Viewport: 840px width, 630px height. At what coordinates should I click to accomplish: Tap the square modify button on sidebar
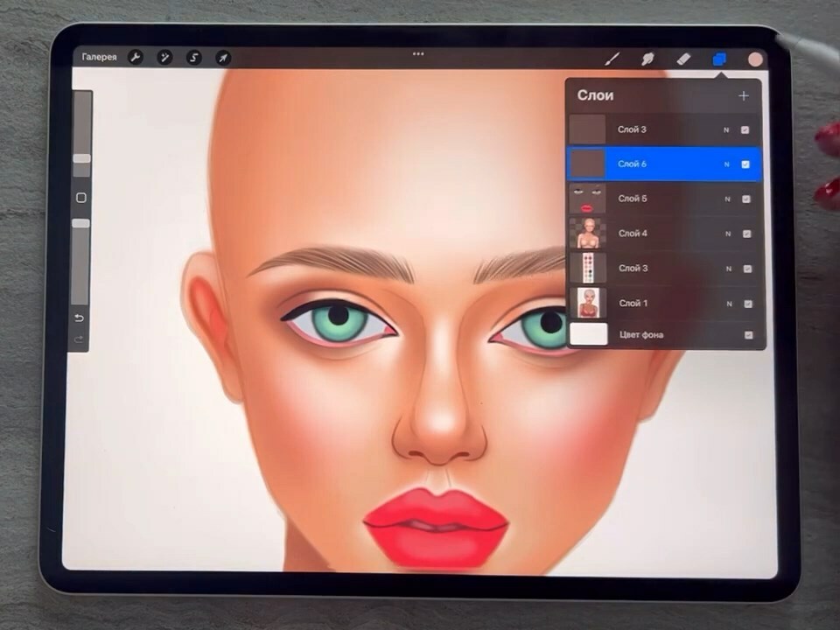coord(81,198)
